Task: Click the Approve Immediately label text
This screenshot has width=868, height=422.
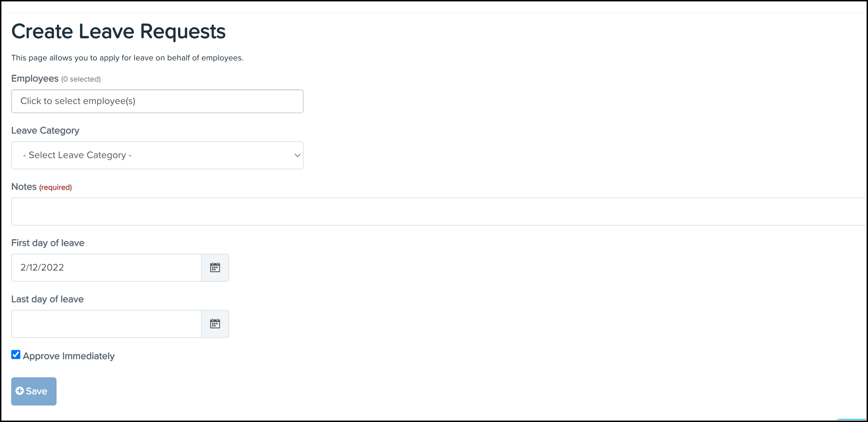Action: [x=69, y=356]
